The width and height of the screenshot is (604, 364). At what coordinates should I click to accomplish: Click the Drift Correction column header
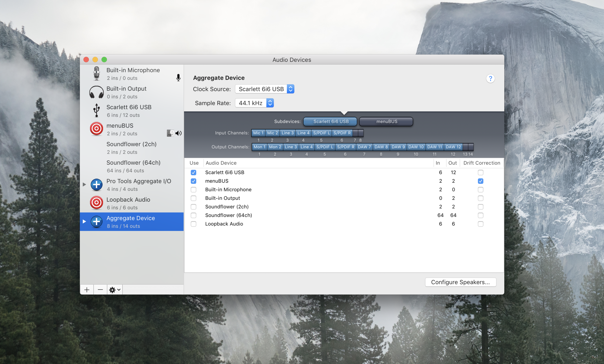click(482, 163)
